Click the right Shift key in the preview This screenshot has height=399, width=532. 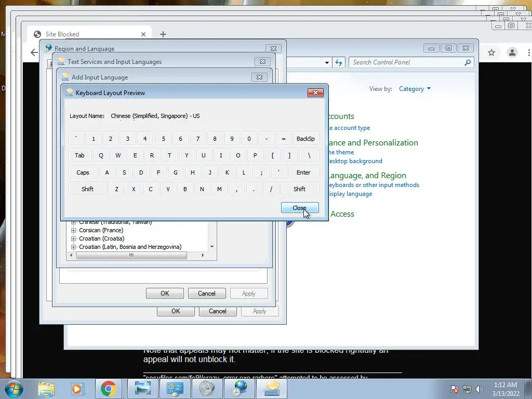pyautogui.click(x=299, y=189)
